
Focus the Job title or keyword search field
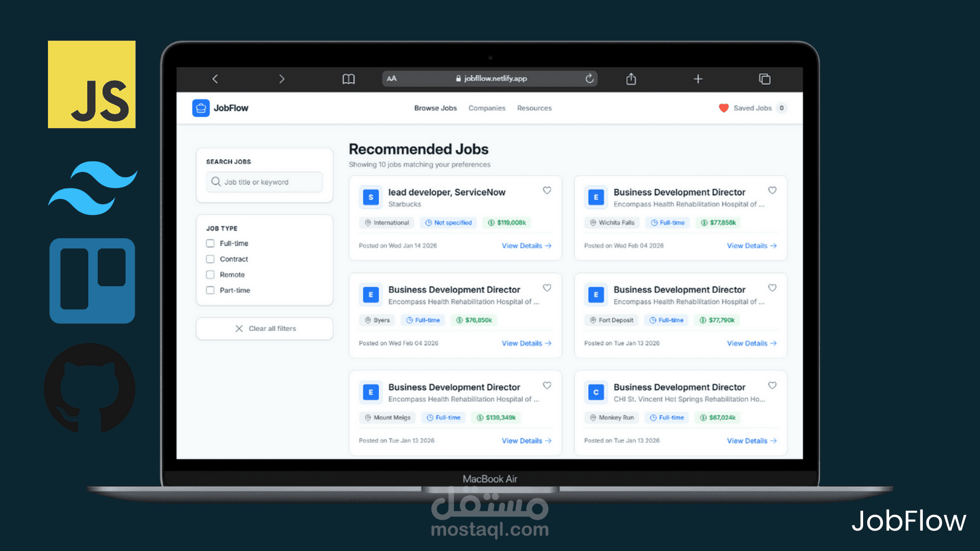264,182
